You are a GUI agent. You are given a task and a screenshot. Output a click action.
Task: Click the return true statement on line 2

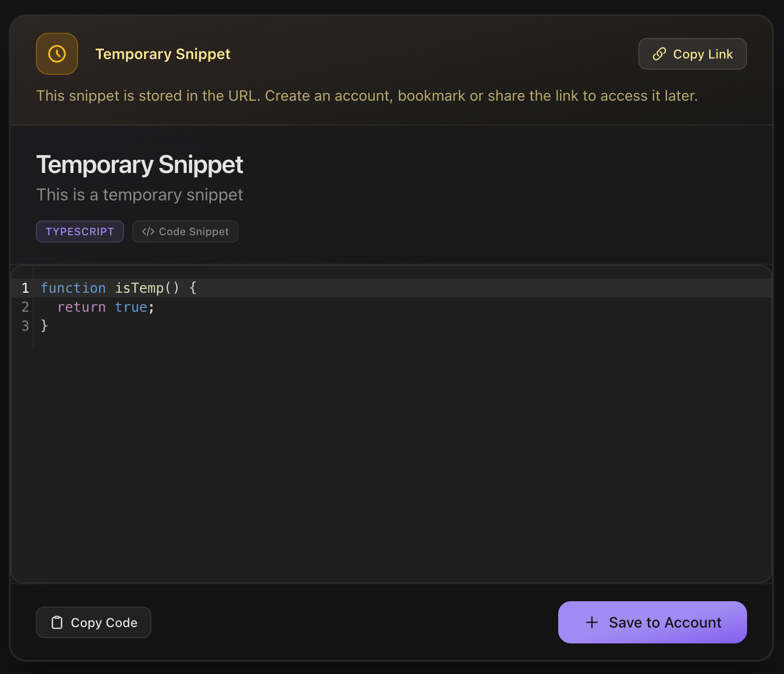click(106, 307)
